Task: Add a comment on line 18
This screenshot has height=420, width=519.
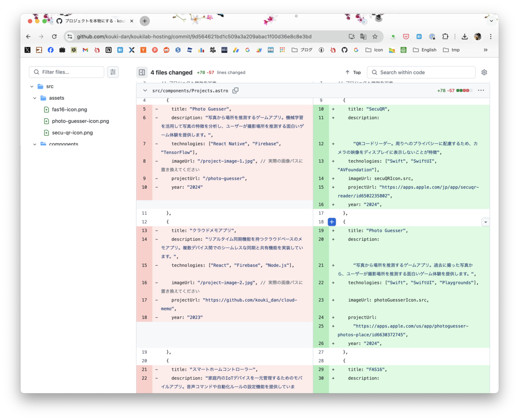Action: coord(332,222)
